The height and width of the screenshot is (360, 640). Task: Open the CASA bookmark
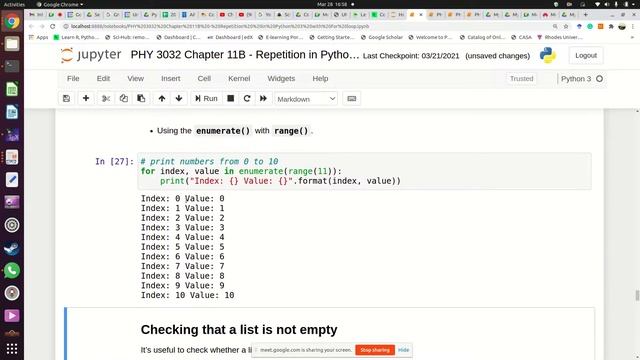tap(521, 37)
